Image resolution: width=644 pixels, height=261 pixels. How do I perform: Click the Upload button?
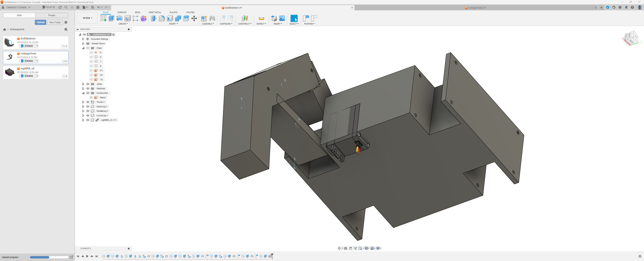pos(41,22)
